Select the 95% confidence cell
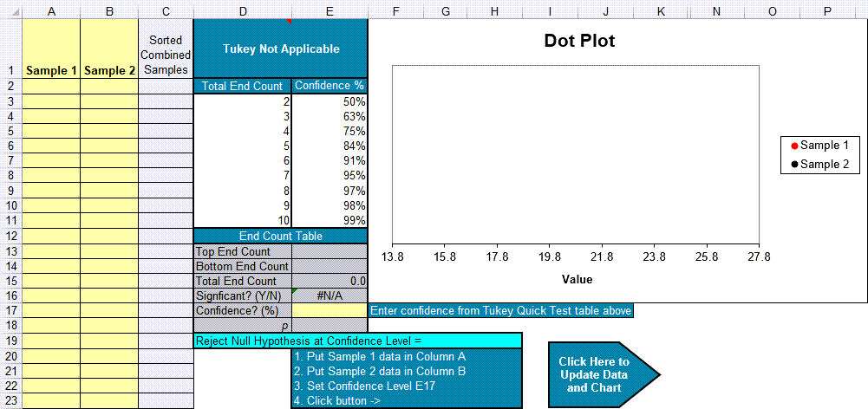Viewport: 868px width, 409px height. coord(330,175)
